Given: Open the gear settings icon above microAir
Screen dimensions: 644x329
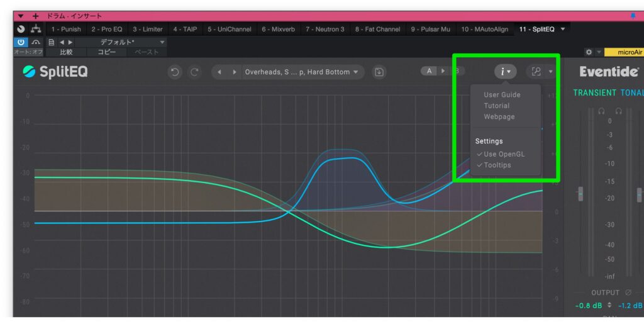Looking at the screenshot, I should pos(589,52).
